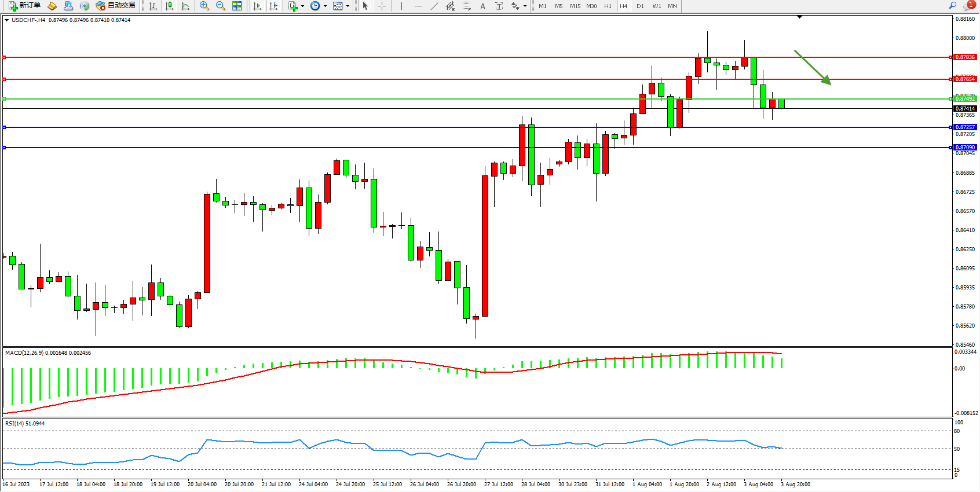
Task: Toggle AutoTrading (自动交易) button
Action: coord(116,6)
